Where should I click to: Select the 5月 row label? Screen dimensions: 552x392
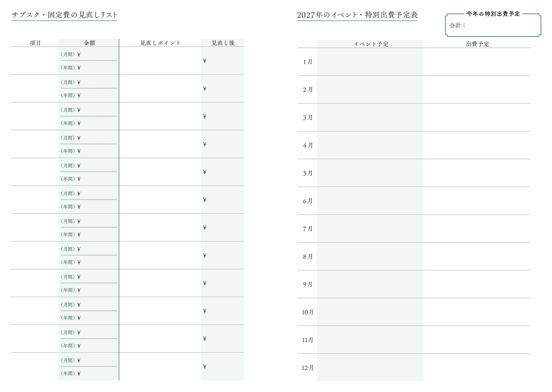(x=308, y=173)
